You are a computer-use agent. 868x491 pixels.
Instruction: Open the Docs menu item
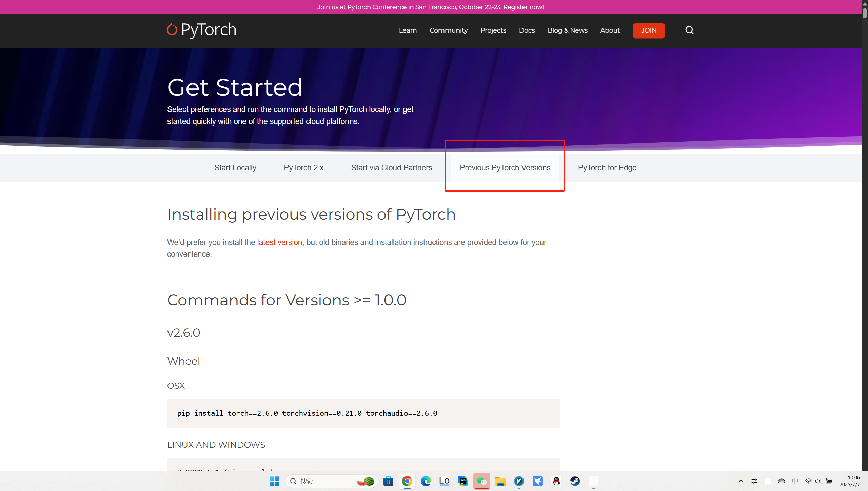[x=527, y=30]
